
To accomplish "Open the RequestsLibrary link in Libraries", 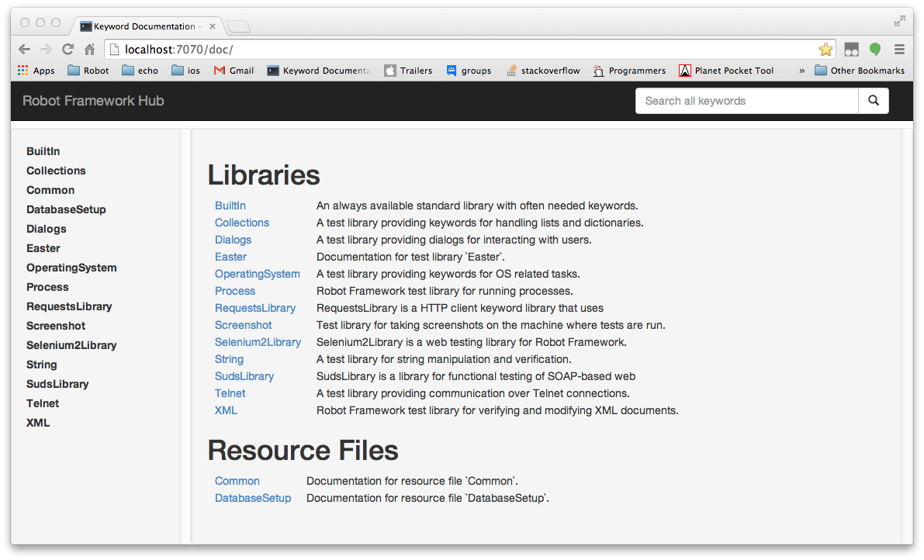I will (255, 308).
